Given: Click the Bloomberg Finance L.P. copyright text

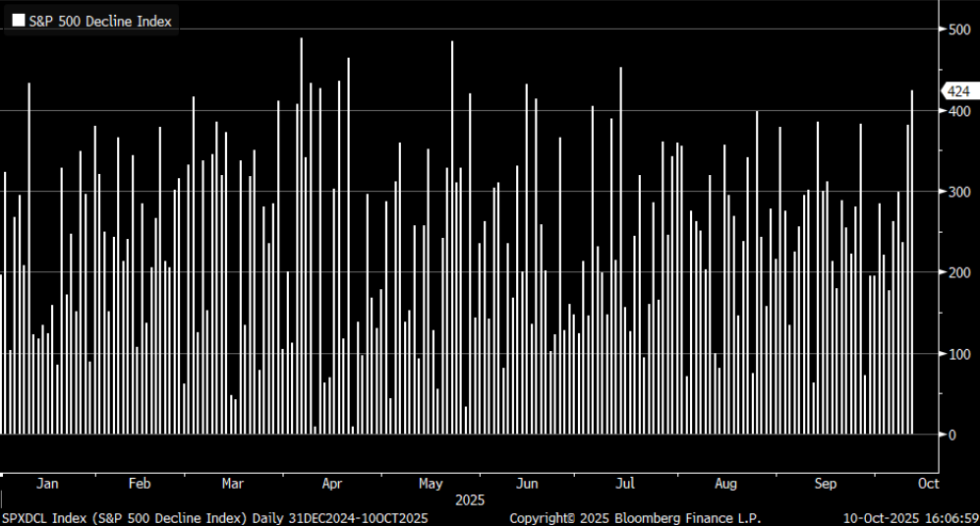Looking at the screenshot, I should tap(635, 517).
